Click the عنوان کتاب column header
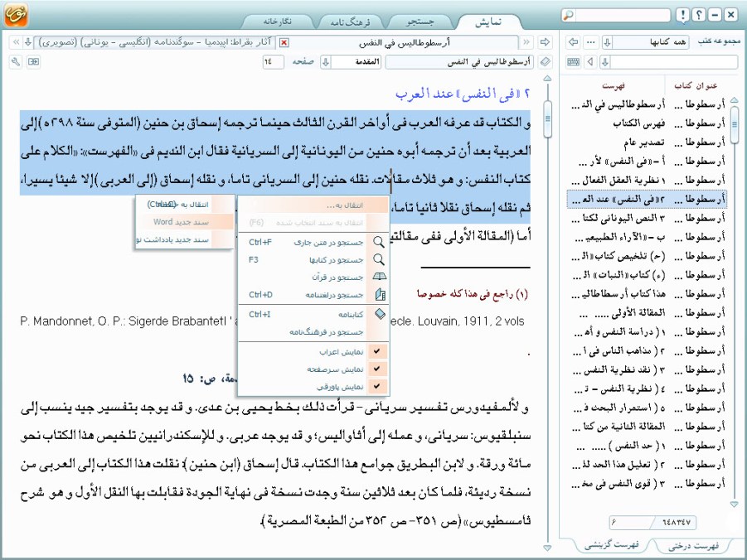Viewport: 747px width, 560px height. pyautogui.click(x=696, y=85)
